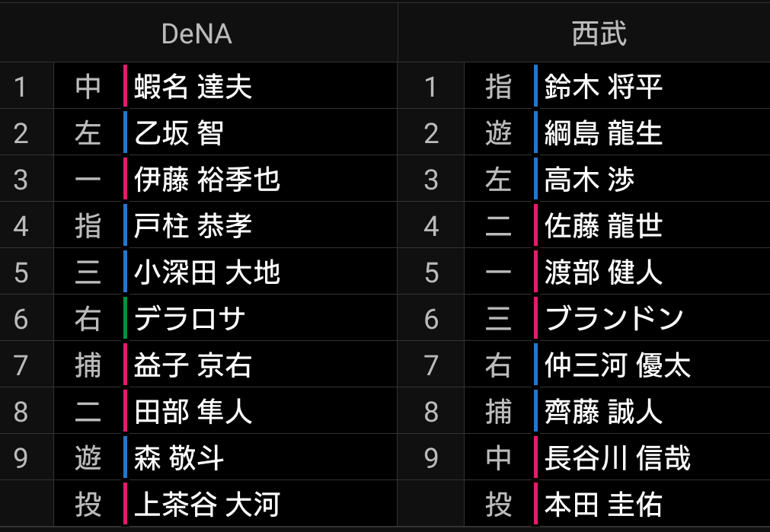Click on 佐藤 龍世 in Seibu lineup

click(x=603, y=226)
